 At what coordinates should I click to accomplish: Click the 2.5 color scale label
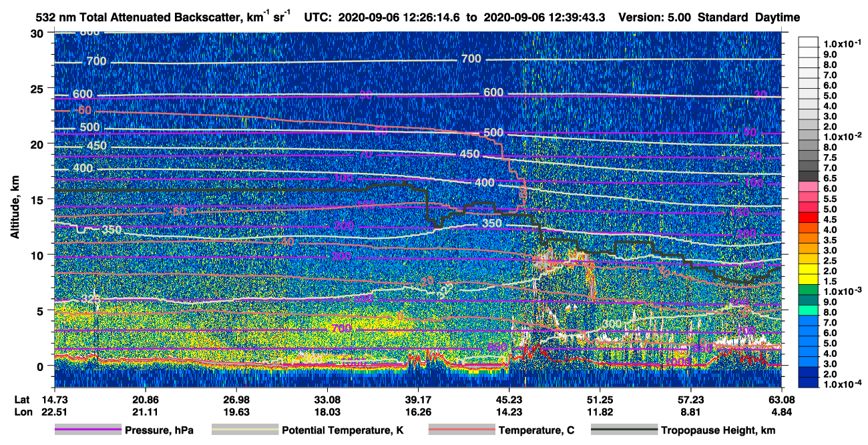(831, 261)
